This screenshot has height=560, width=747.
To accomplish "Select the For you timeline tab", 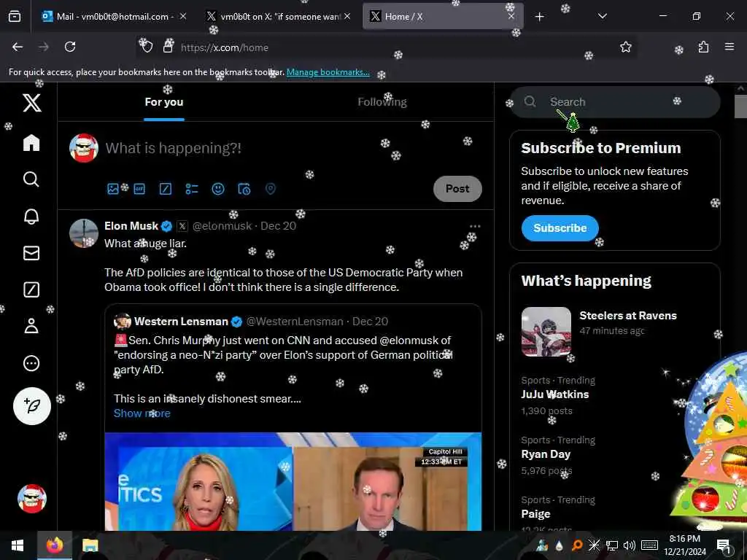I will (164, 102).
